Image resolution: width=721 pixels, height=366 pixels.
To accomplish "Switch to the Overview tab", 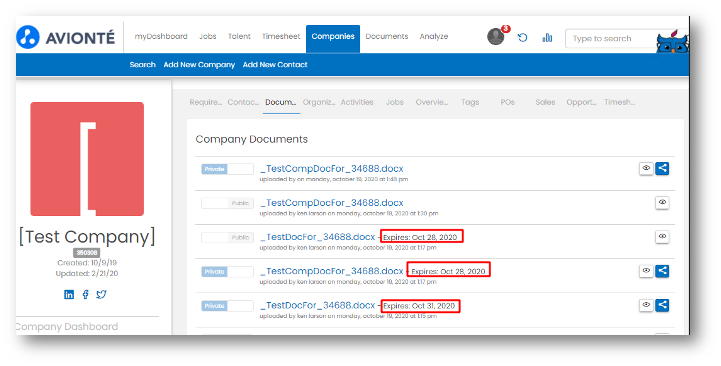I will point(432,102).
